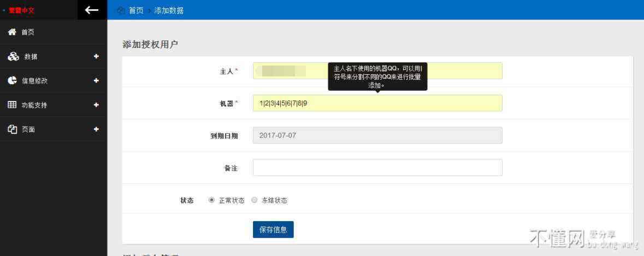
Task: Switch language via 繁體中文 link
Action: [21, 10]
